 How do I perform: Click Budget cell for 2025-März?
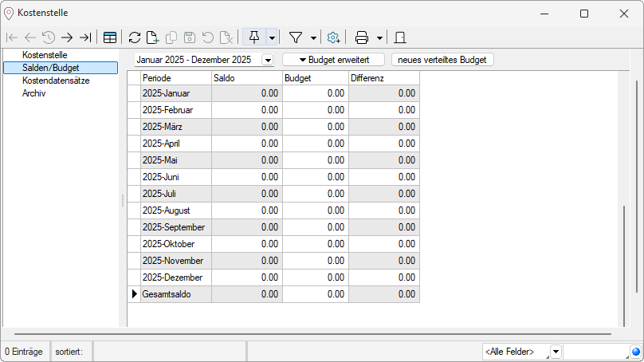coord(315,127)
